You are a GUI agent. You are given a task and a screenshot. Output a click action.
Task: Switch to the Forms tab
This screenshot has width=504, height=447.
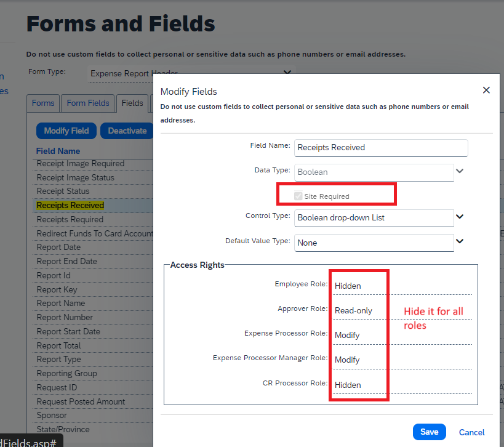[42, 103]
